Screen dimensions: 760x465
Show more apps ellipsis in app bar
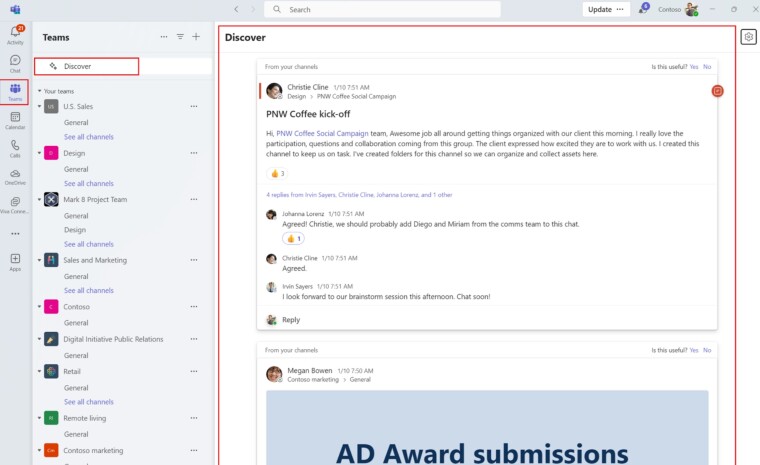click(x=15, y=234)
